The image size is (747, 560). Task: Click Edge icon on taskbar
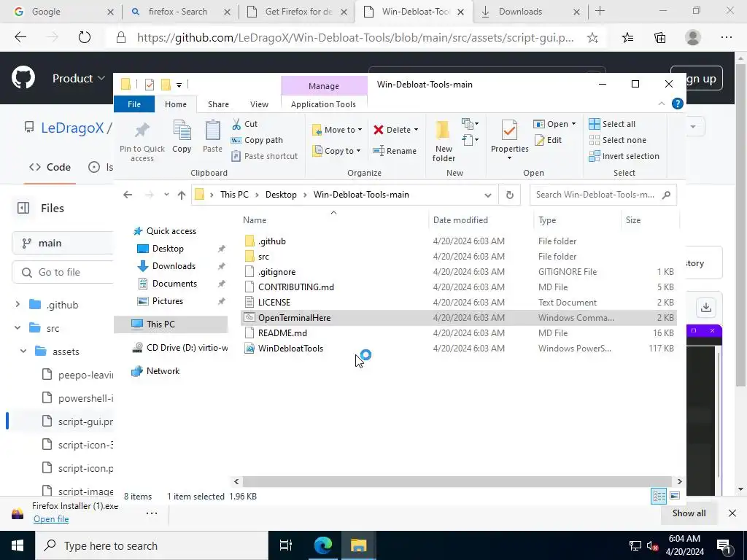[x=323, y=545]
